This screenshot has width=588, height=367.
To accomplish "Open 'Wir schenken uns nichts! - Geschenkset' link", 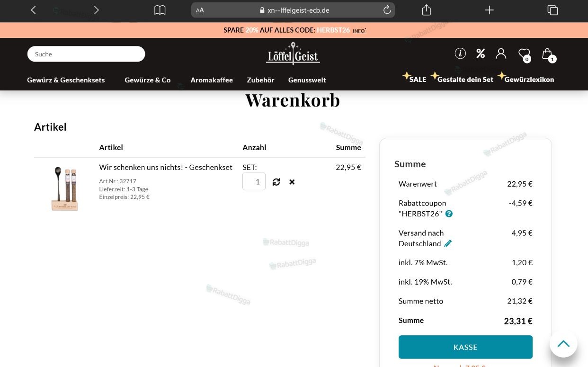I will (x=166, y=167).
